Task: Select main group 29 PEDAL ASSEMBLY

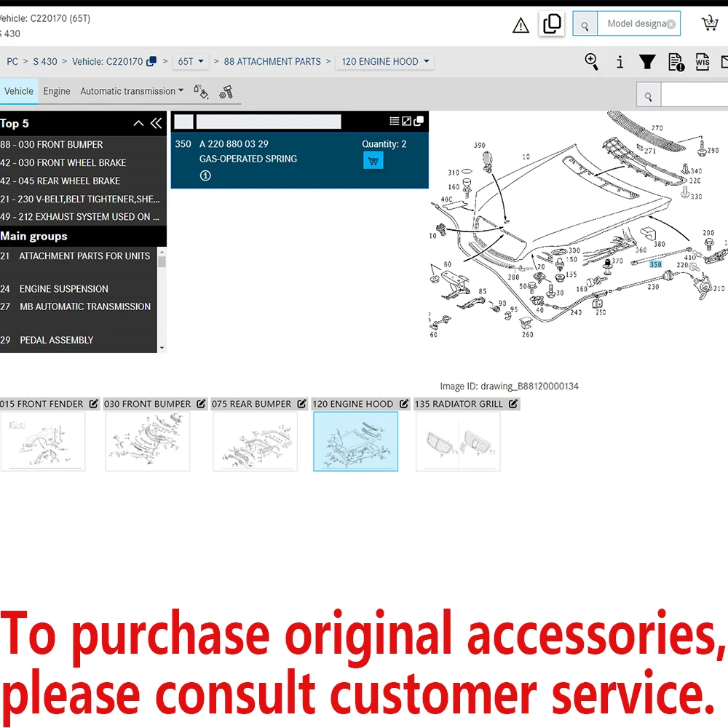Action: click(79, 340)
